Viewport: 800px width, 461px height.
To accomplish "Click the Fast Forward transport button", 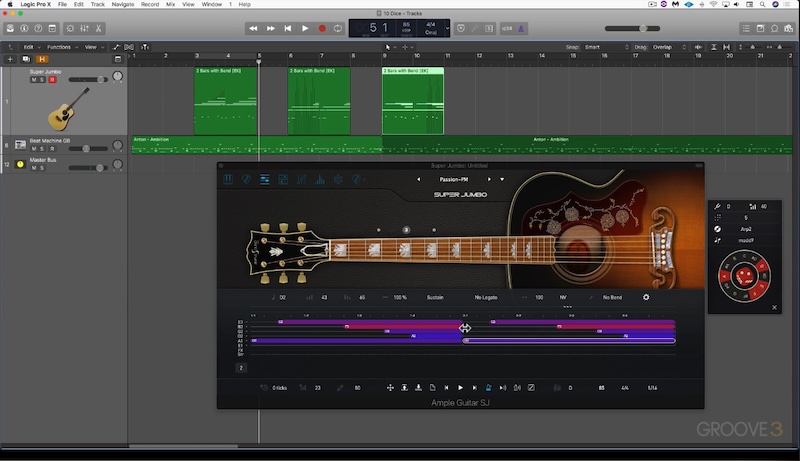I will point(270,29).
